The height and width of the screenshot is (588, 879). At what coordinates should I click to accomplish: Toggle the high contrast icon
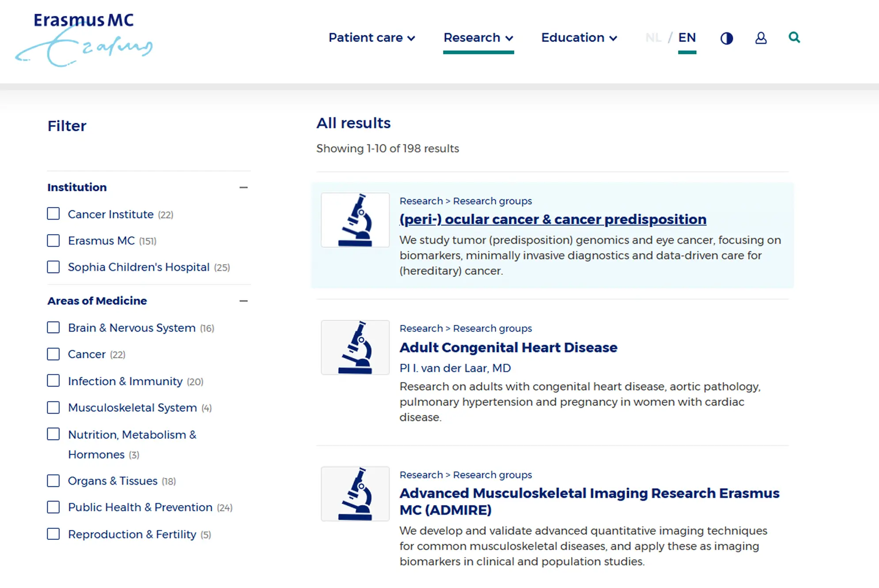(x=727, y=38)
